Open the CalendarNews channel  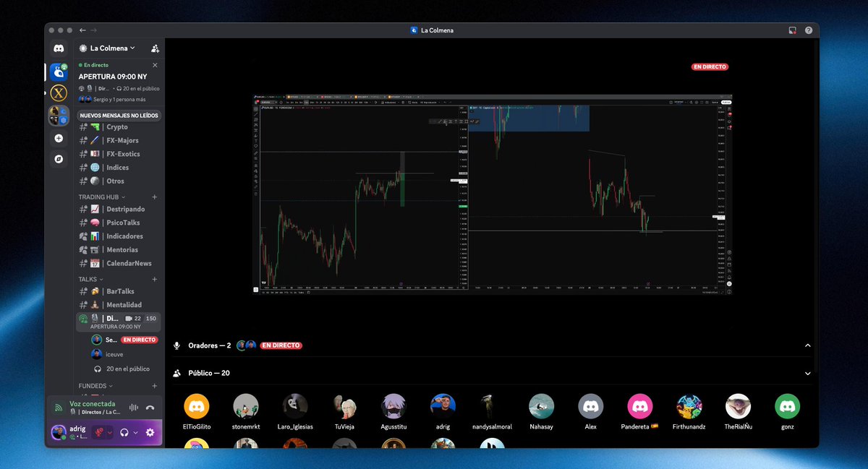tap(119, 264)
